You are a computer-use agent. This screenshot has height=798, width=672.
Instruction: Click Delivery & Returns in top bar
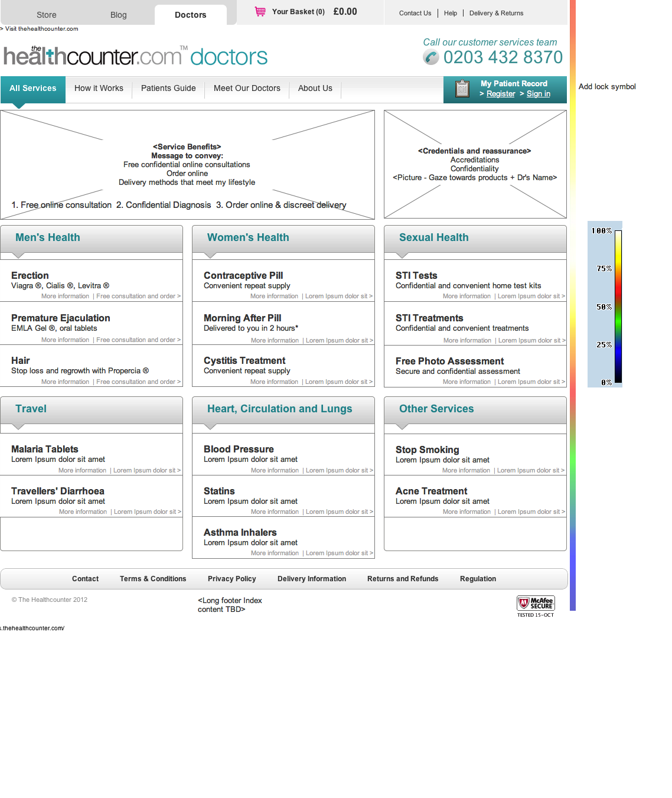point(496,13)
